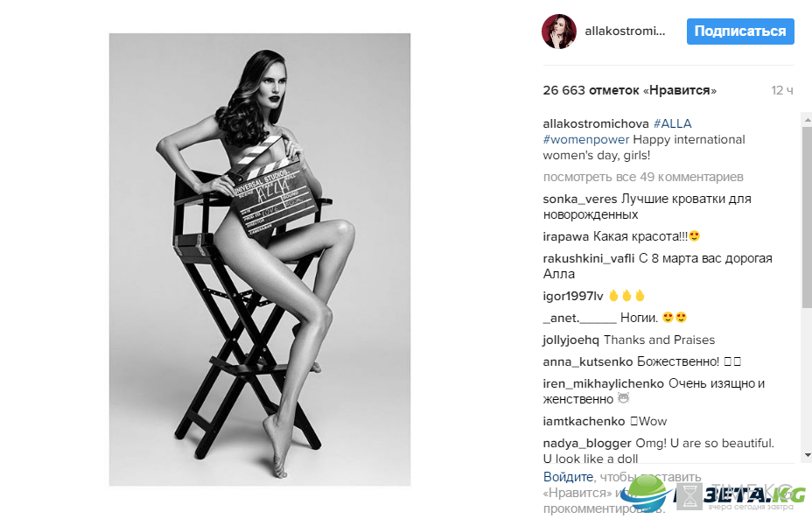Open nadya_blogger commenter profile
Viewport: 812px width, 519px height.
point(587,444)
